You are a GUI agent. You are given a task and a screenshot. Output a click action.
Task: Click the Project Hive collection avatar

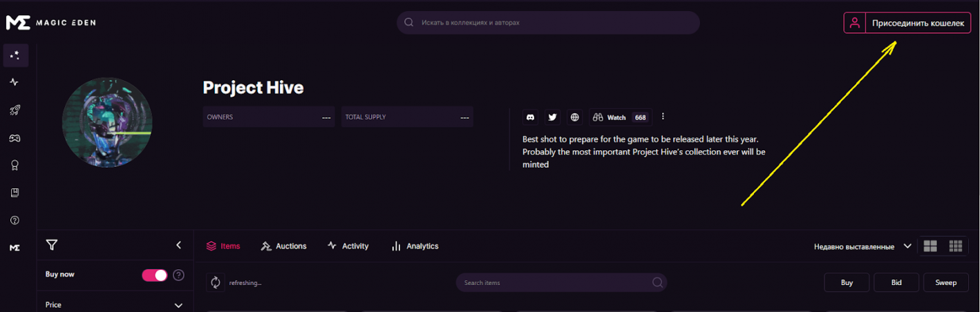point(107,122)
